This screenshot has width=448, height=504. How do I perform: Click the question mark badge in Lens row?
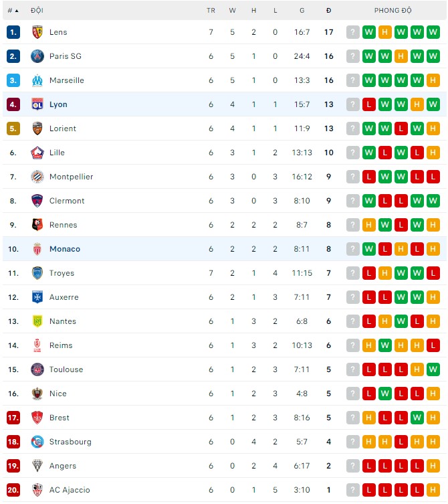pos(353,32)
